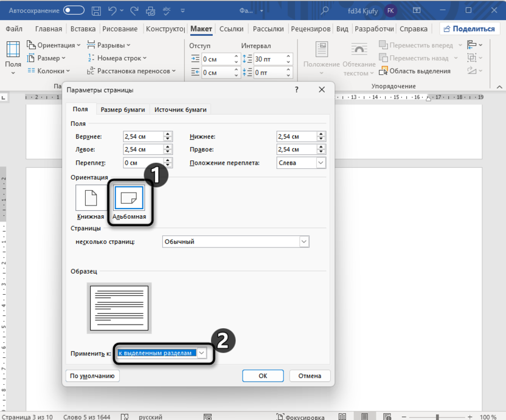Screen dimensions: 506x420
Task: Select Книжная portrait orientation icon
Action: tap(90, 198)
